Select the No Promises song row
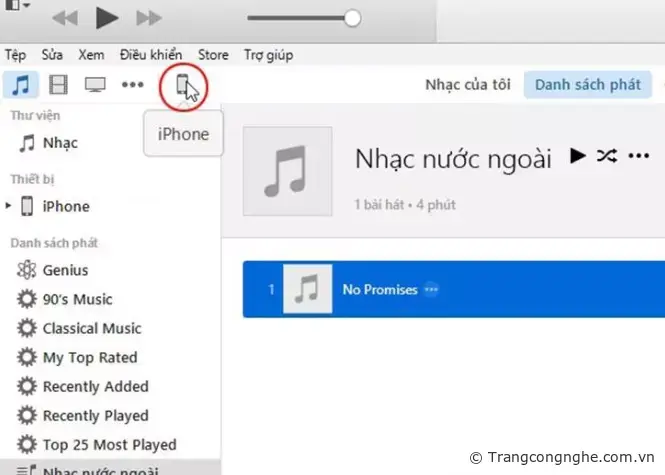 pyautogui.click(x=450, y=289)
